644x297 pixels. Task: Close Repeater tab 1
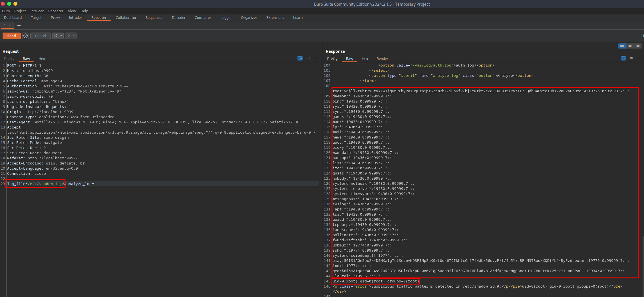point(9,25)
